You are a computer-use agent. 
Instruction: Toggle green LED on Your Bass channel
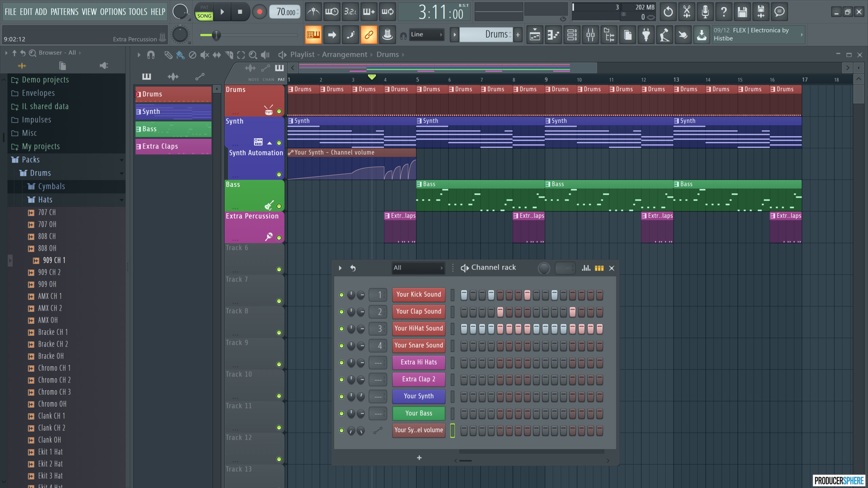341,413
